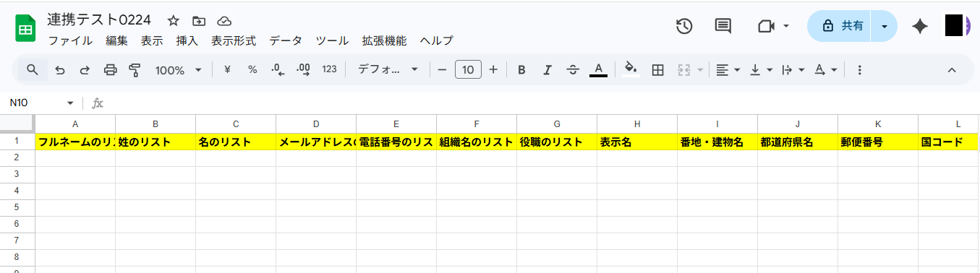Image resolution: width=980 pixels, height=273 pixels.
Task: Increase decimal places
Action: point(304,69)
